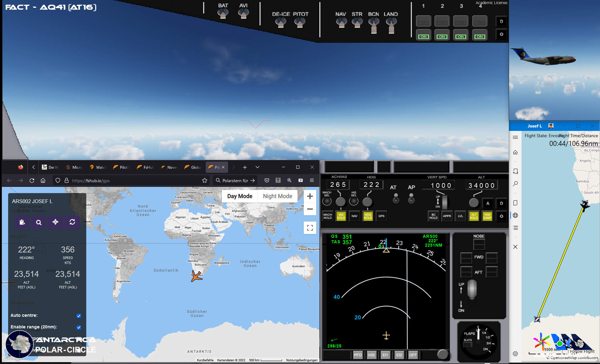Open the globe map view in sidebar
This screenshot has height=364, width=600.
click(515, 215)
